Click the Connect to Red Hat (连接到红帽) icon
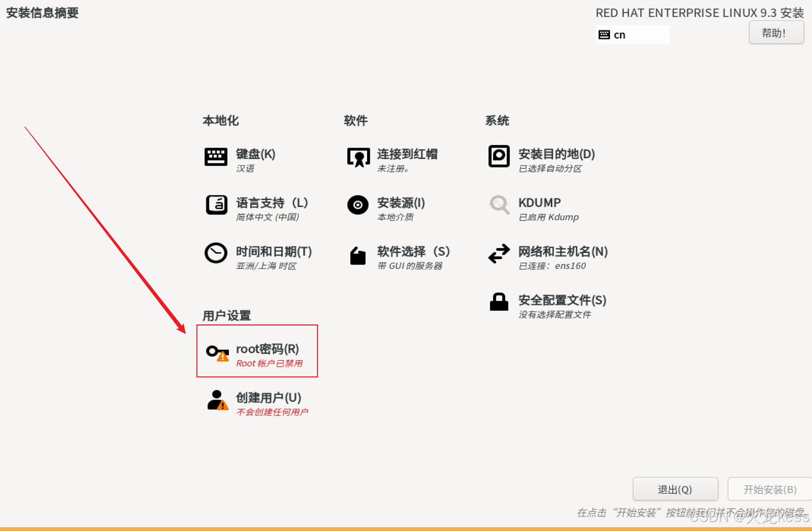 [x=358, y=157]
